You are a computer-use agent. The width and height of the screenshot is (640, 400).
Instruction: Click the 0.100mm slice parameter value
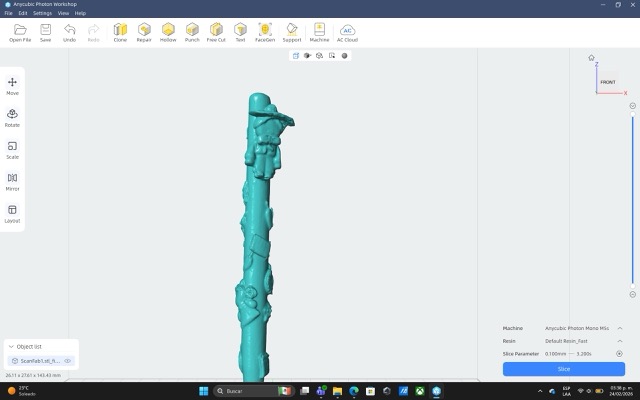pos(556,353)
